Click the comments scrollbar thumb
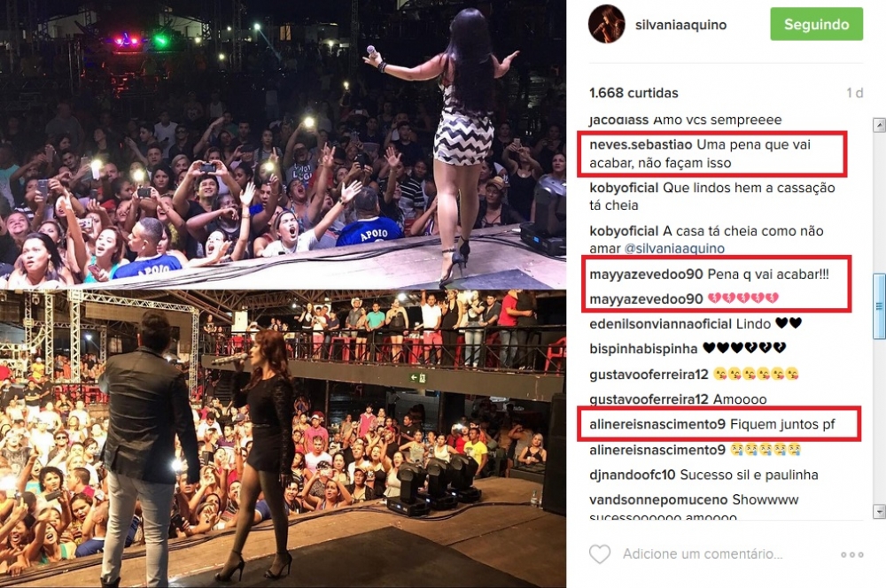886x588 pixels. pyautogui.click(x=879, y=306)
